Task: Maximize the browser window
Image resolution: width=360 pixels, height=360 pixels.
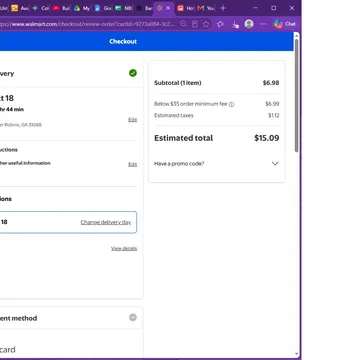Action: click(x=274, y=8)
